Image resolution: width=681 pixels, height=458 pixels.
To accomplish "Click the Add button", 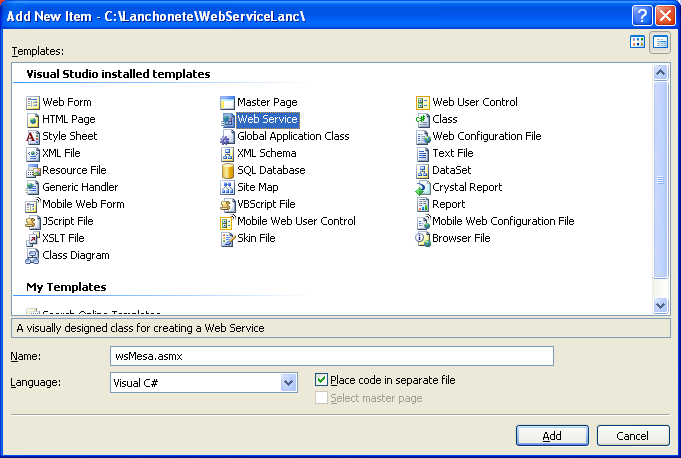I will 552,435.
